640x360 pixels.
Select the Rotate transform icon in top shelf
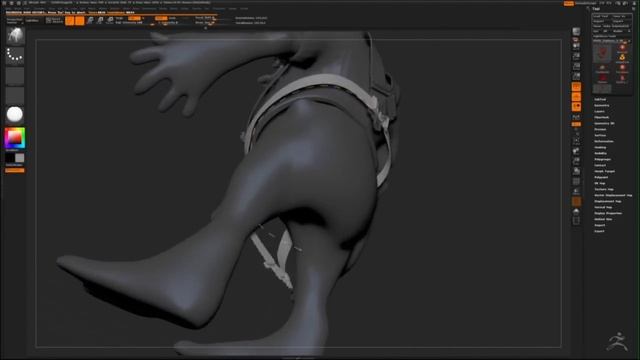coord(110,20)
